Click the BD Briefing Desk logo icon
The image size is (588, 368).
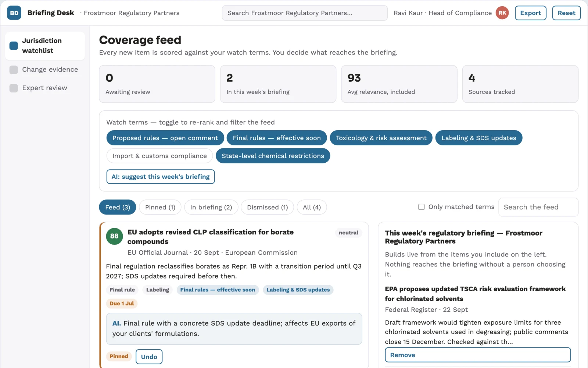coord(14,13)
